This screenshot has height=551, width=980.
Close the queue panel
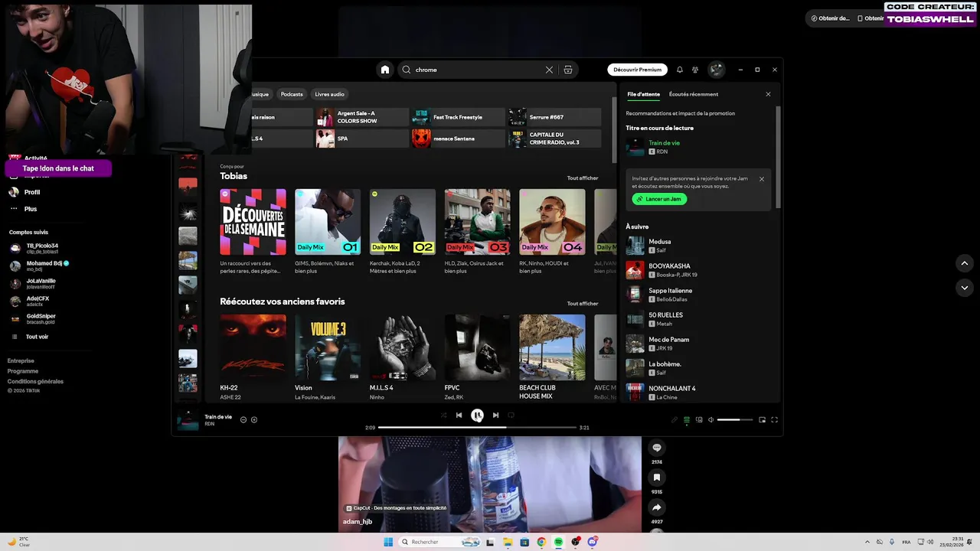tap(768, 94)
